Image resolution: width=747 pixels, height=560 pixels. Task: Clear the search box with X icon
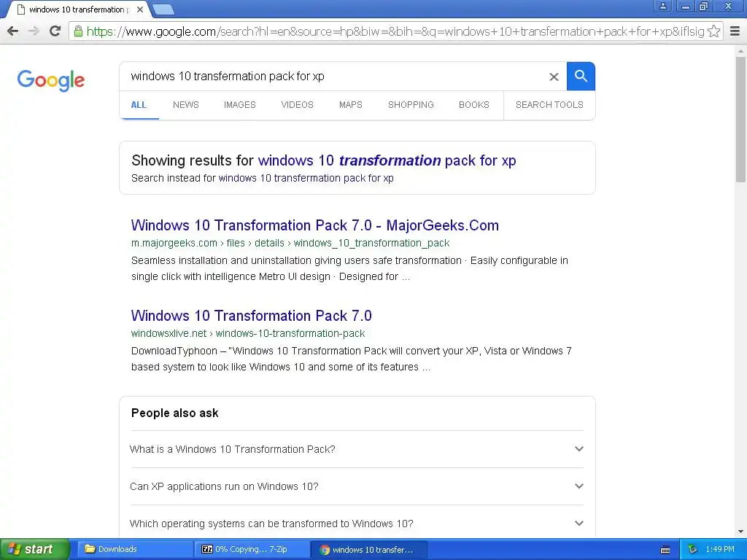coord(554,77)
